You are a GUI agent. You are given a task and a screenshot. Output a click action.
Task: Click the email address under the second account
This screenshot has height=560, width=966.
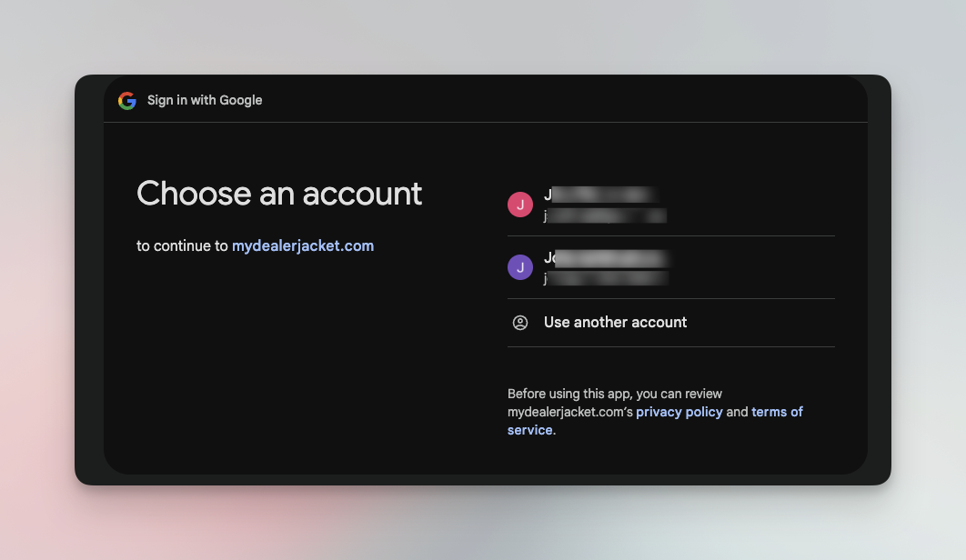[x=605, y=279]
